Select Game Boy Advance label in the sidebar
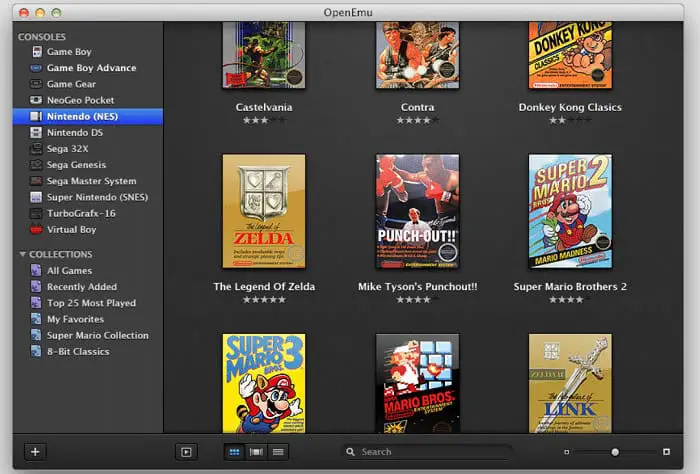This screenshot has height=474, width=700. click(92, 68)
